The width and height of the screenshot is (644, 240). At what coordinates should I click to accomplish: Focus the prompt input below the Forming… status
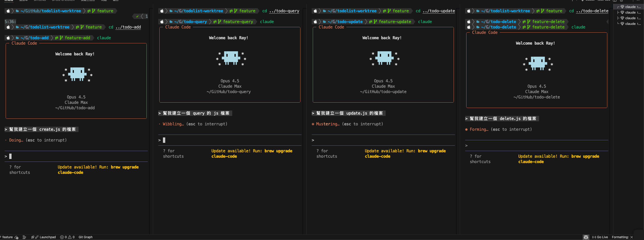pyautogui.click(x=536, y=145)
